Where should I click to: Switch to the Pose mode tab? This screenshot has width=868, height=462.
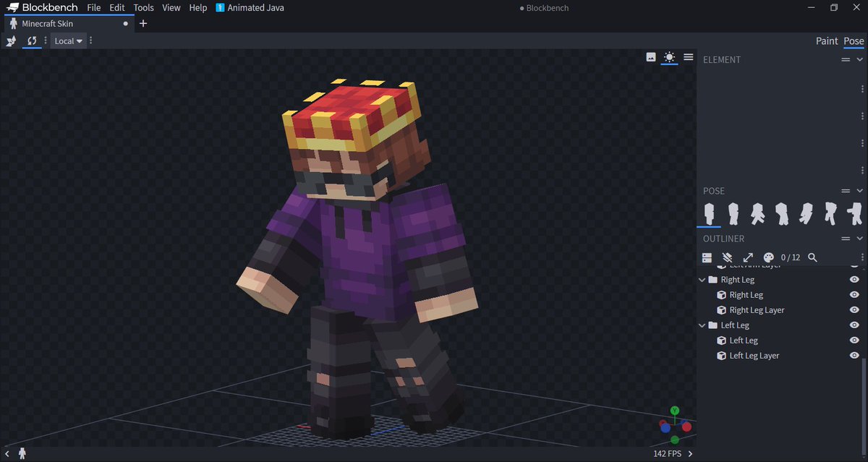(x=854, y=41)
